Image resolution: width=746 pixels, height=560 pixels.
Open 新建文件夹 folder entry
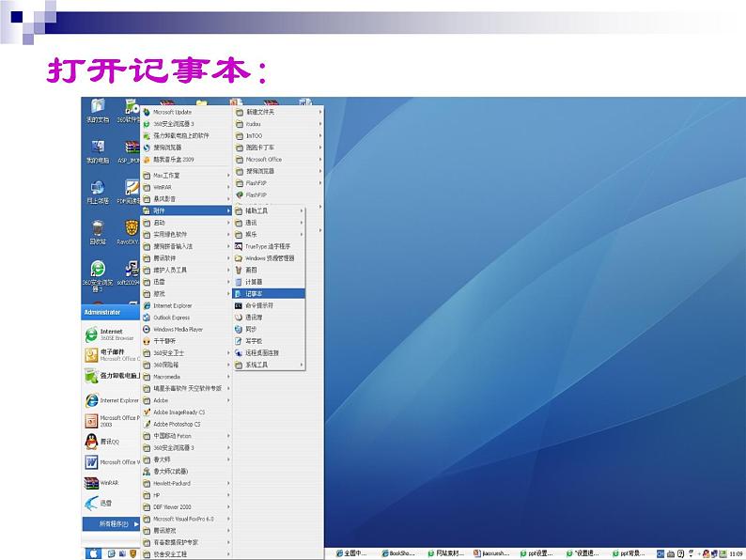point(278,112)
